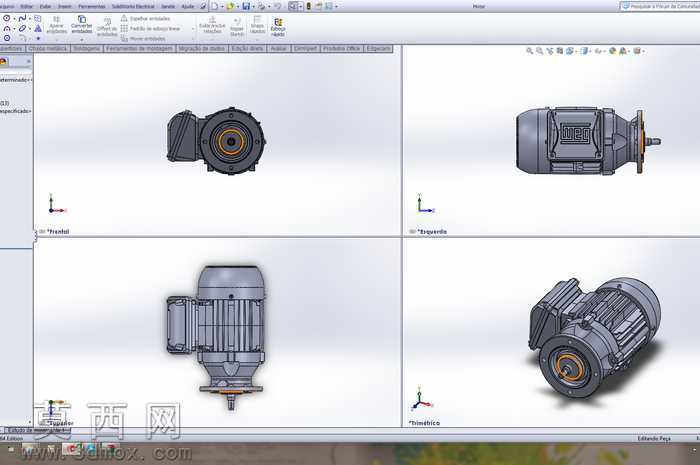Viewport: 700px width, 465px height.
Task: Select the motor in the trimetric viewport
Action: (594, 338)
